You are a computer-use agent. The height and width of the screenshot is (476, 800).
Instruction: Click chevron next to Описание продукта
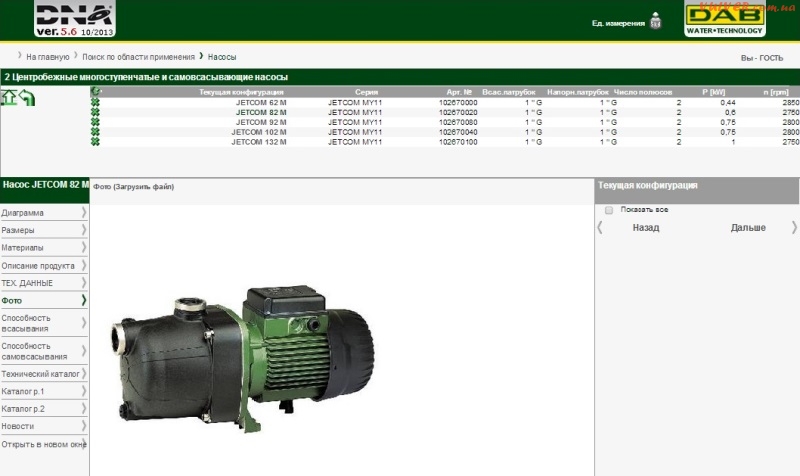(84, 265)
